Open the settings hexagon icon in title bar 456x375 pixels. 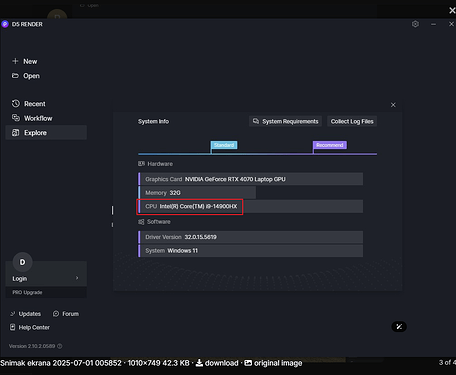click(x=415, y=24)
